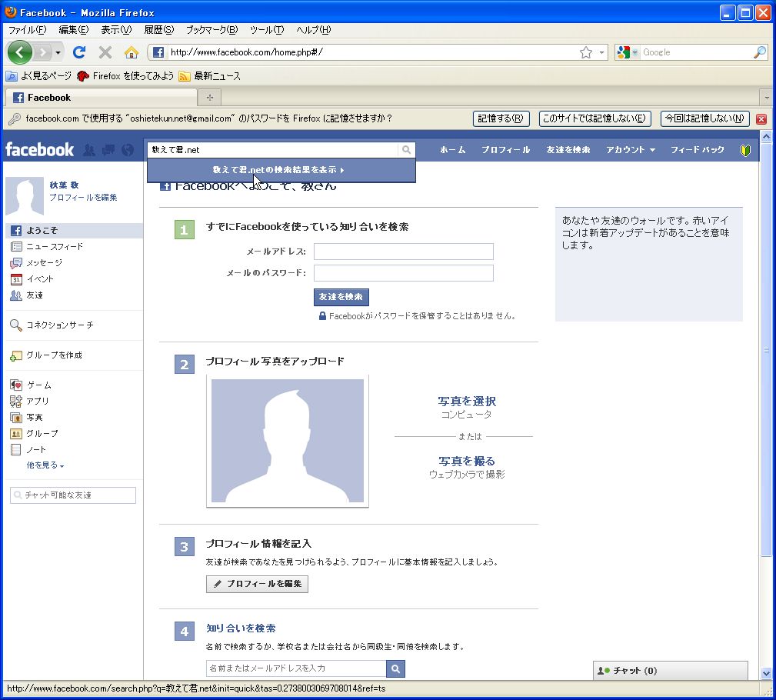Screen dimensions: 776x700
Task: Click into the メールアドレス field
Action: (403, 252)
